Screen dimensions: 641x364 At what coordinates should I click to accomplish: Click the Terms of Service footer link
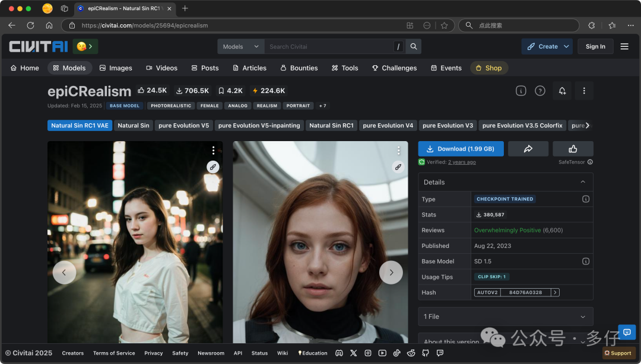coord(114,353)
